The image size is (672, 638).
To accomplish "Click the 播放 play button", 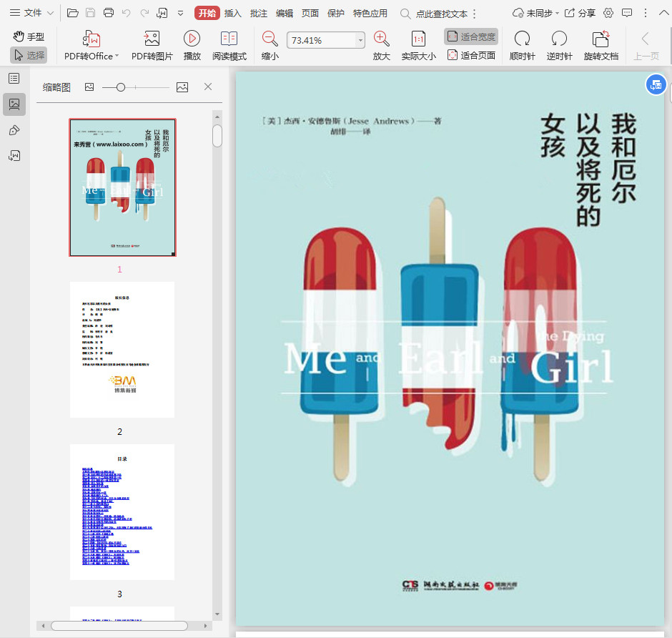I will point(192,46).
